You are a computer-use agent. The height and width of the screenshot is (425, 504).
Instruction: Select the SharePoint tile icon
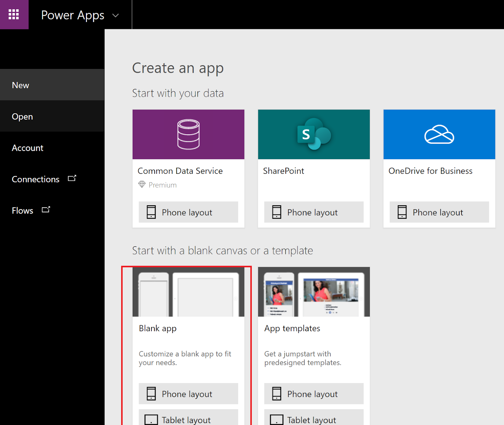pos(313,134)
